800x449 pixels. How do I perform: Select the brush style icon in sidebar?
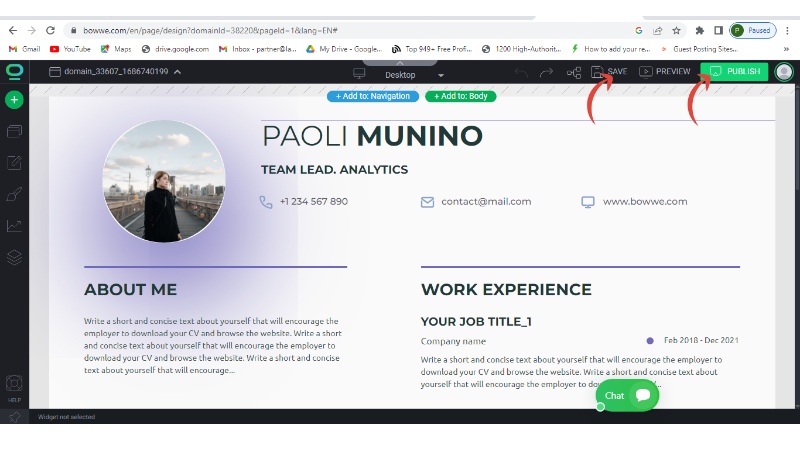14,194
